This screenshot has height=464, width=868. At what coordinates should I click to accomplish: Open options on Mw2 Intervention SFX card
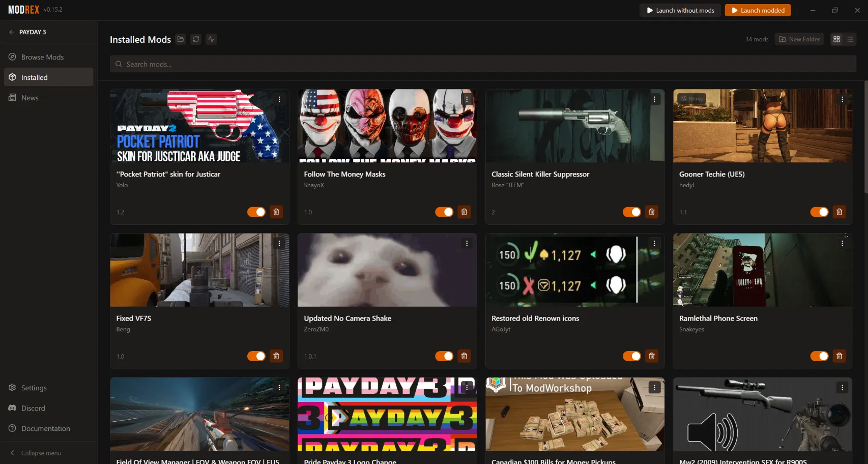click(x=843, y=388)
